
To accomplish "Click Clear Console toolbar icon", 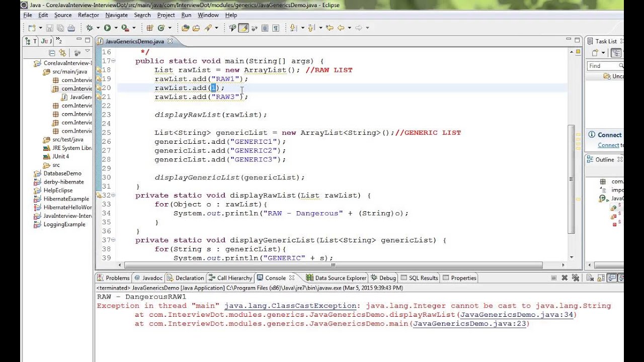I will (x=590, y=278).
